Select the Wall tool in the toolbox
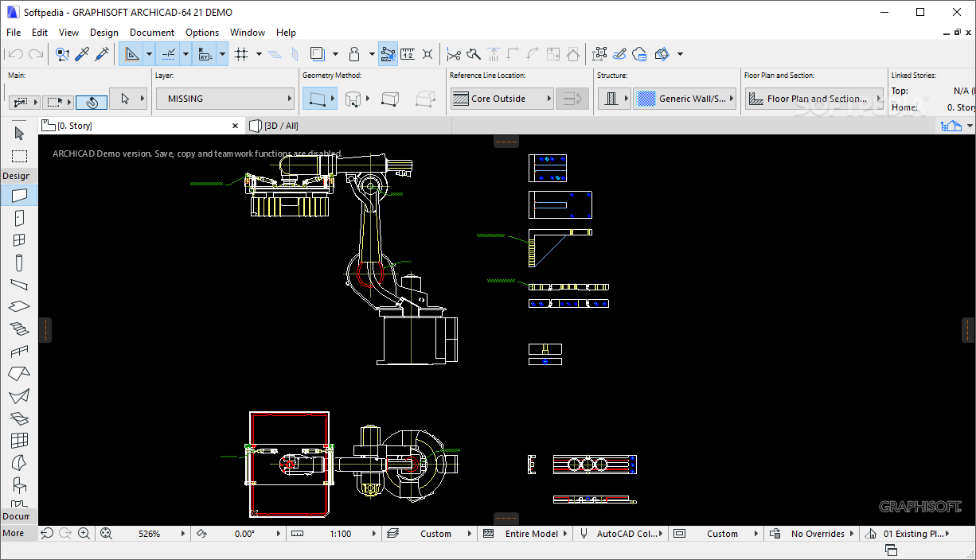Image resolution: width=976 pixels, height=560 pixels. (x=20, y=195)
